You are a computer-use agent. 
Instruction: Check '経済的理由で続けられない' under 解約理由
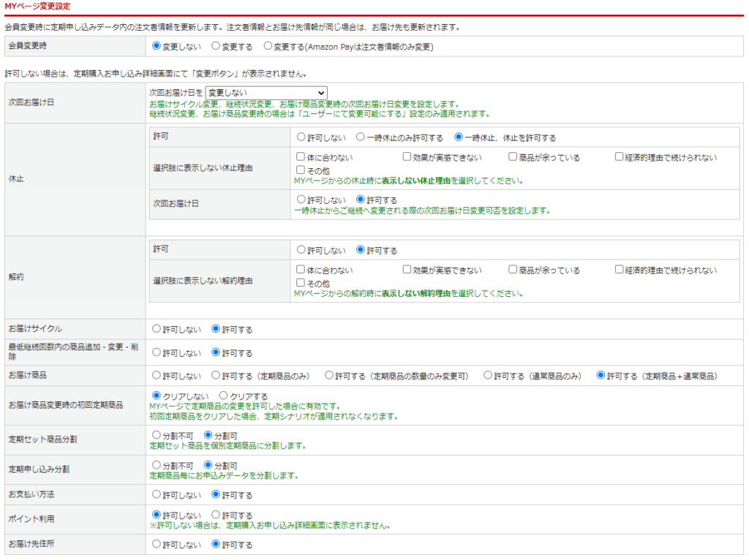point(620,270)
